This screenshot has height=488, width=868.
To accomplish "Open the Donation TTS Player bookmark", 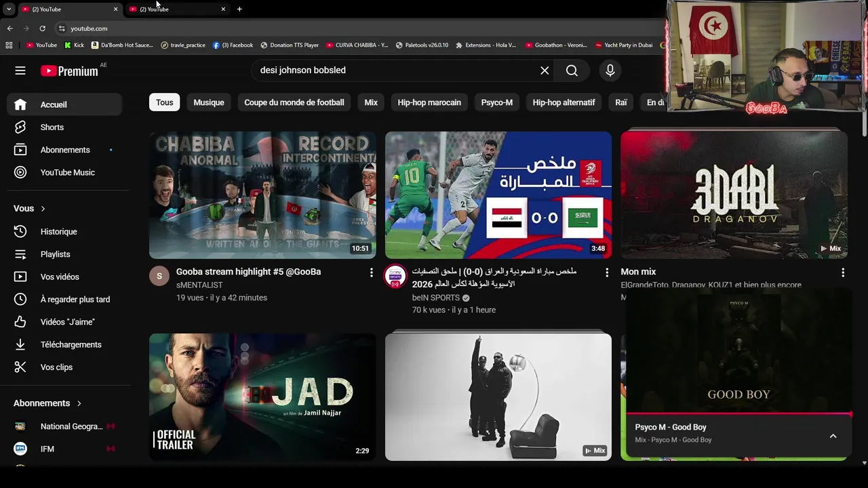I will (x=290, y=45).
